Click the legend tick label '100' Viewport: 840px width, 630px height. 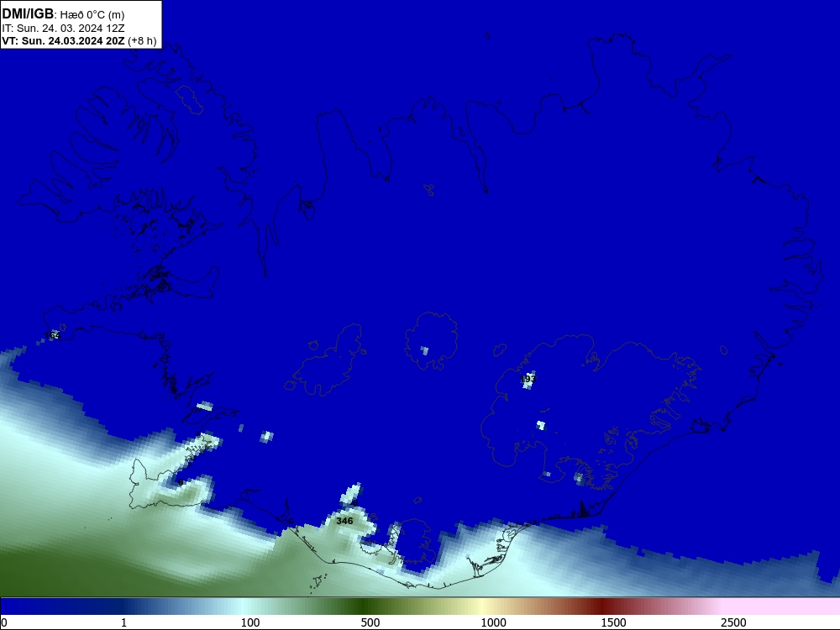[x=250, y=622]
